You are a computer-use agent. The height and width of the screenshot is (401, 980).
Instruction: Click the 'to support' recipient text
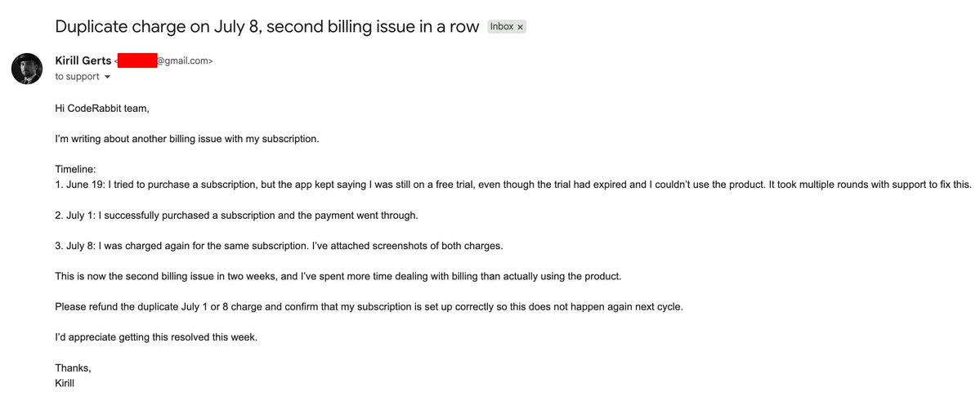tap(77, 76)
